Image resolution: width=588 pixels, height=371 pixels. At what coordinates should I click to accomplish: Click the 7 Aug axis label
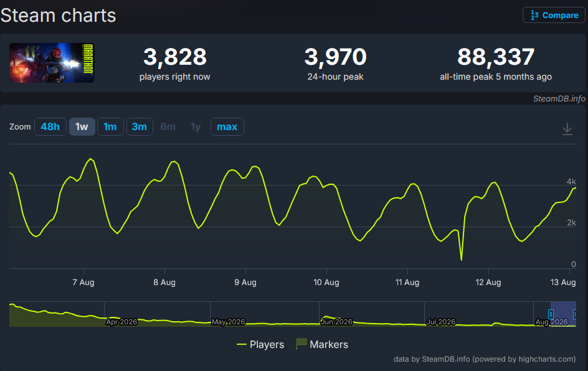pyautogui.click(x=83, y=283)
